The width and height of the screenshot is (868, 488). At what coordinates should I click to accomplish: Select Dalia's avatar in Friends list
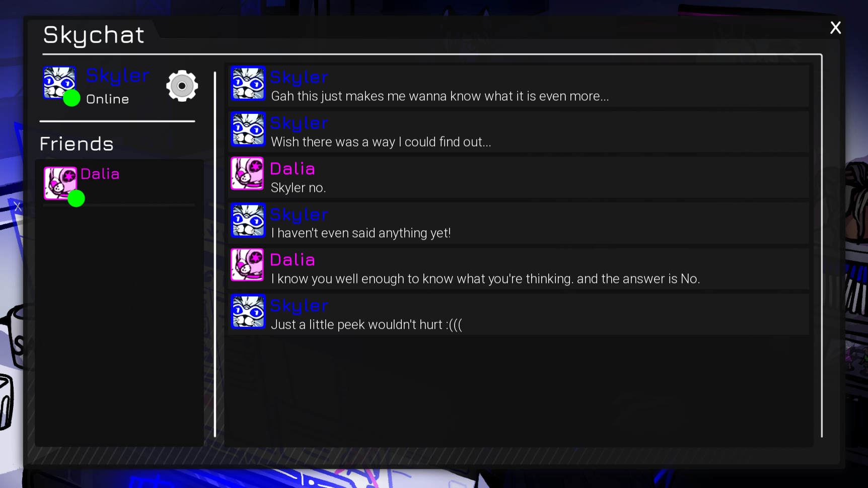(x=60, y=183)
